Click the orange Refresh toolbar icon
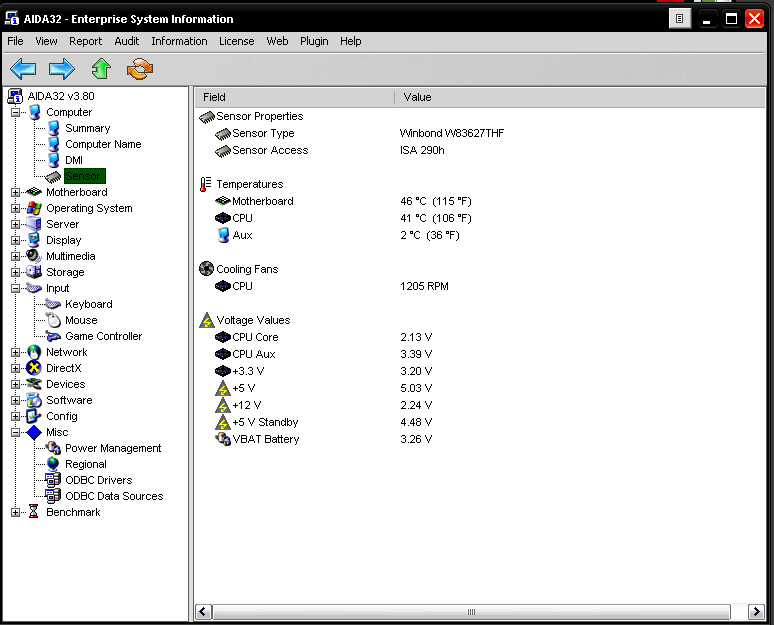This screenshot has width=774, height=625. coord(140,69)
